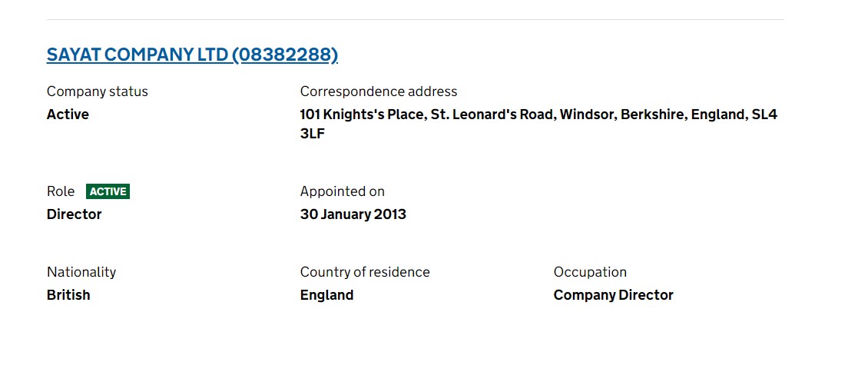Click the 'Occupation' label
Viewport: 868px width, 372px height.
(590, 272)
